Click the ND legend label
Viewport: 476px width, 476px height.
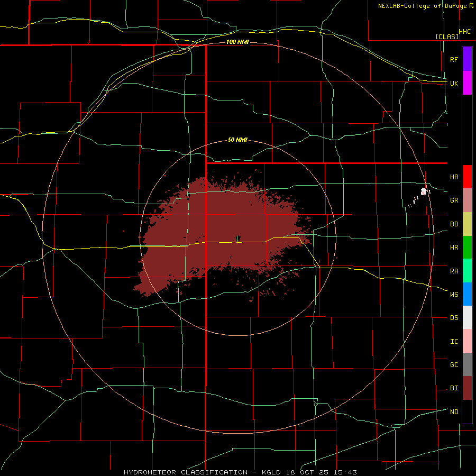[x=454, y=412]
